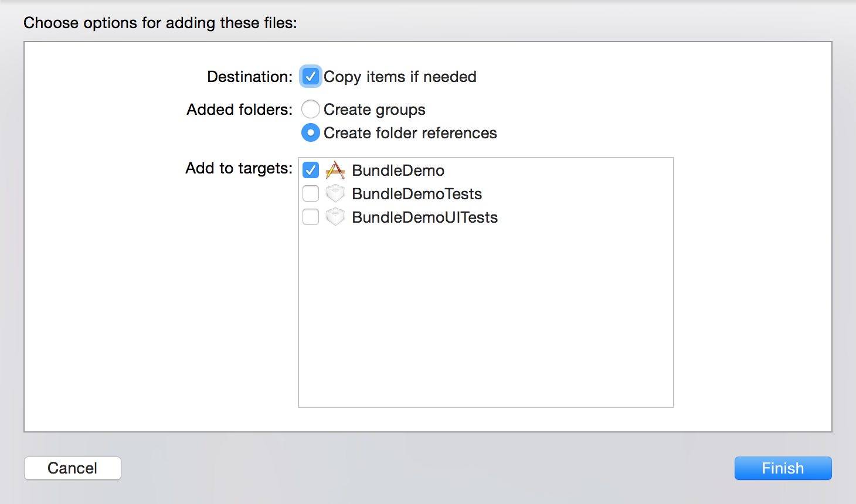Click the BundleDemo target name
This screenshot has width=856, height=504.
coord(398,171)
